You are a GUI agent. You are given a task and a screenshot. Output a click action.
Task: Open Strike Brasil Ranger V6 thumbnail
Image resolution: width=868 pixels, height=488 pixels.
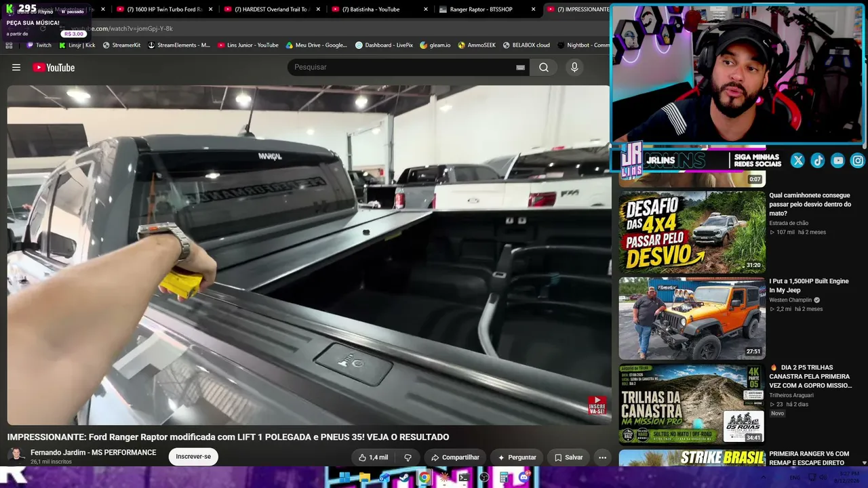(692, 458)
